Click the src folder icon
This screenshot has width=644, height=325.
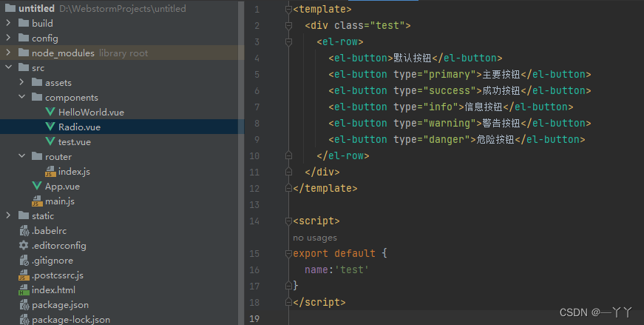24,67
